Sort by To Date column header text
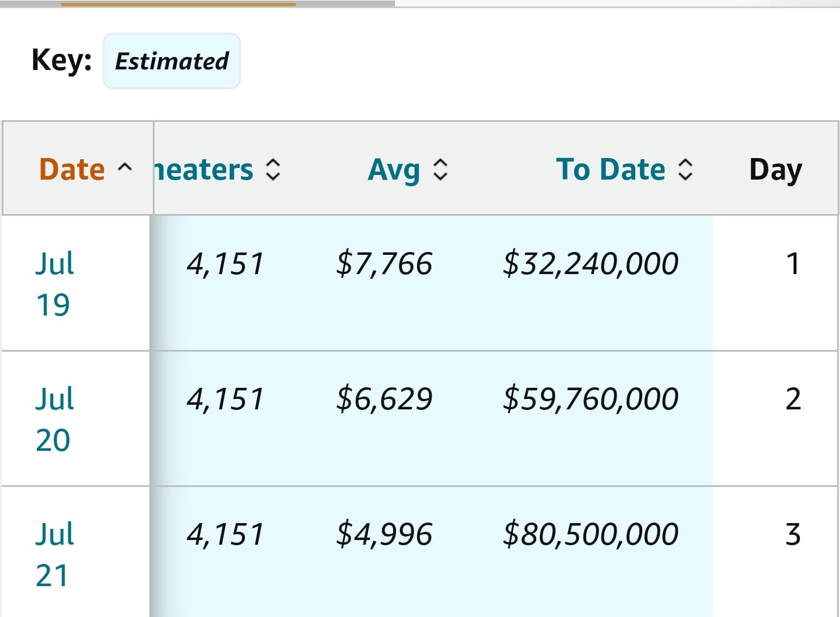 tap(610, 169)
